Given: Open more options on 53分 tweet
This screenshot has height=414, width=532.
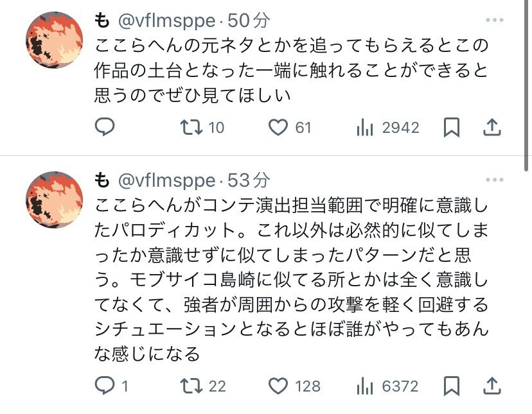Looking at the screenshot, I should coord(494,180).
